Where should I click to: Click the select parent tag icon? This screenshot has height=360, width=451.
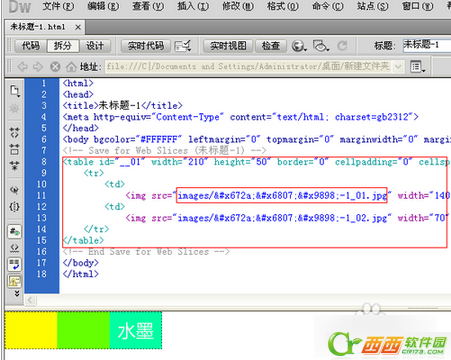(14, 190)
